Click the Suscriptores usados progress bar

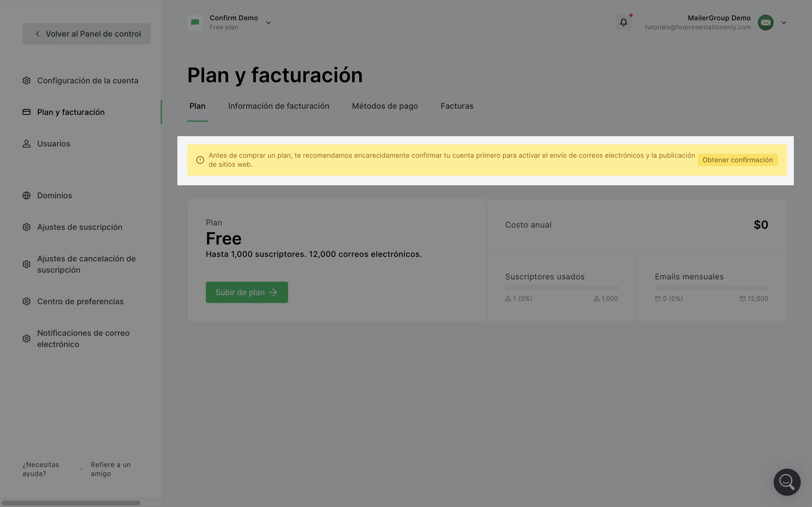point(561,288)
